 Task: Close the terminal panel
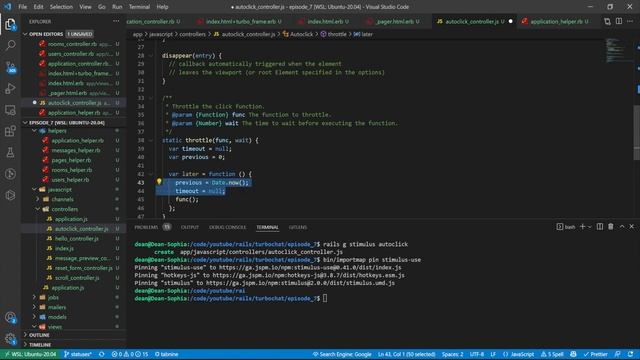coord(631,227)
